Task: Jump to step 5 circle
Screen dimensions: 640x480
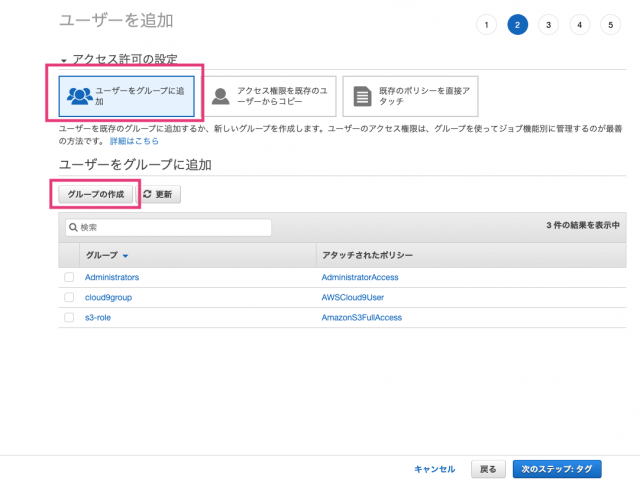Action: click(x=610, y=25)
